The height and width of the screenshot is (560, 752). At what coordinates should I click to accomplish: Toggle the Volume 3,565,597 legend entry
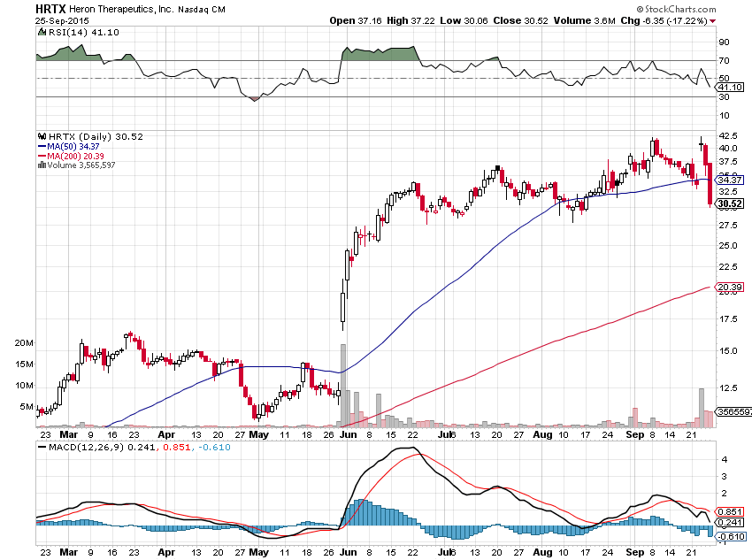point(82,165)
